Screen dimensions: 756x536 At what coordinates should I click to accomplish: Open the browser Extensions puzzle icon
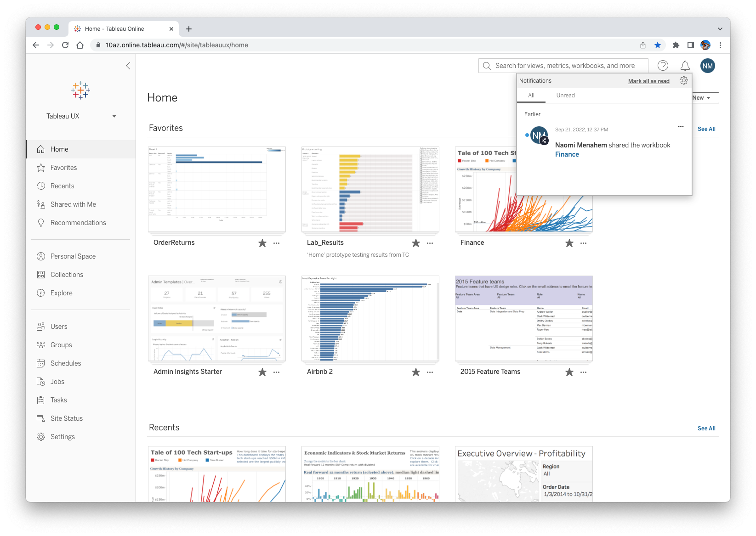pyautogui.click(x=676, y=45)
